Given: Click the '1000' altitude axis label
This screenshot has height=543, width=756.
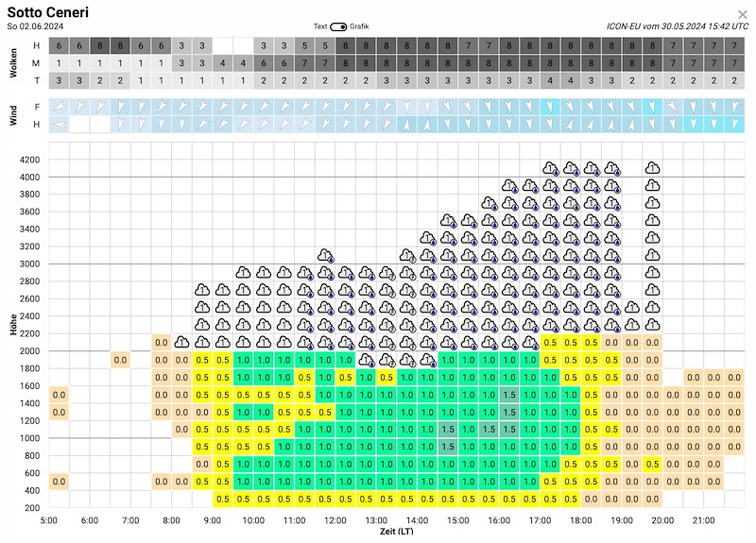Looking at the screenshot, I should click(30, 438).
